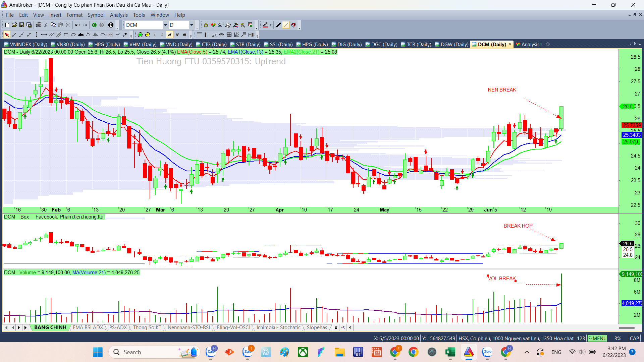Select the Ichimoku- Stochatic sheet tab
The width and height of the screenshot is (644, 362).
coord(278,327)
